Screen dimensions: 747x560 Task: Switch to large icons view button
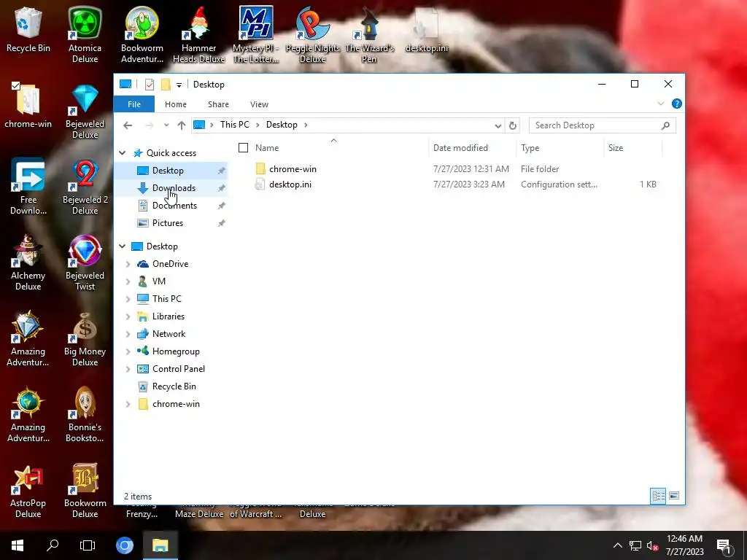(673, 496)
